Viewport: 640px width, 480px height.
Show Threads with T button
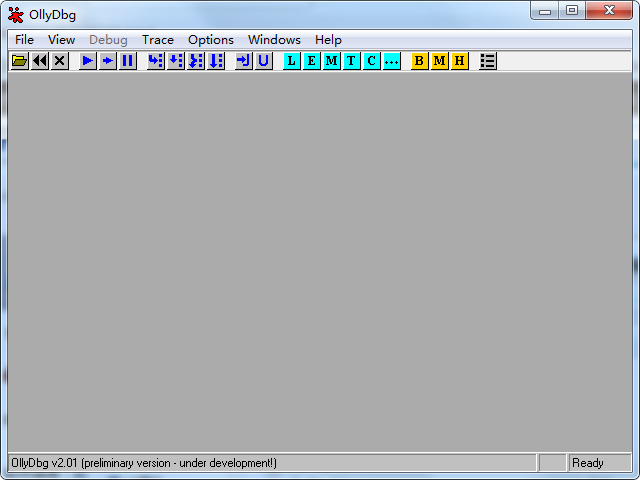[351, 61]
